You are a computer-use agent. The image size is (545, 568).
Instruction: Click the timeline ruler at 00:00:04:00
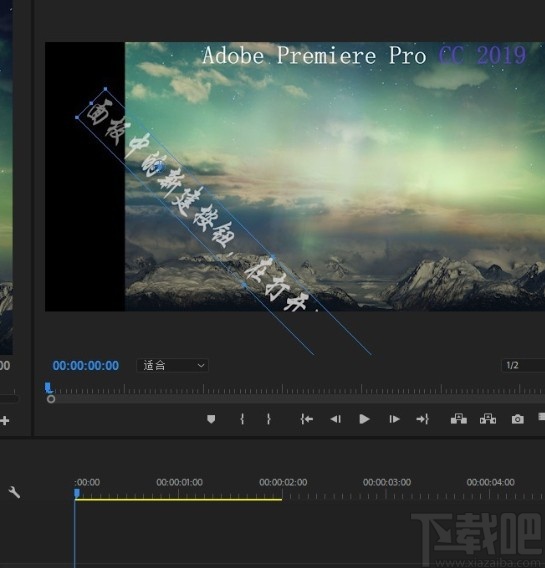coord(490,482)
